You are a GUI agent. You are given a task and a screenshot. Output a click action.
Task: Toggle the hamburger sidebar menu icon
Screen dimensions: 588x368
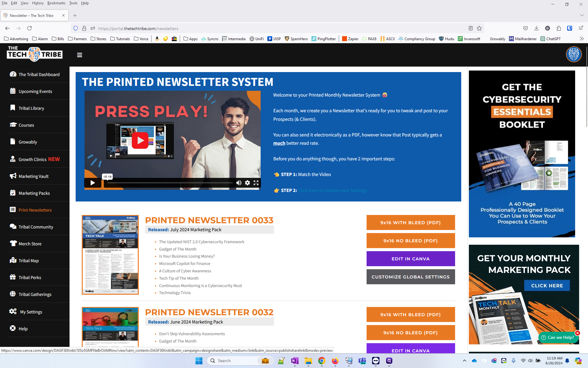[x=80, y=55]
